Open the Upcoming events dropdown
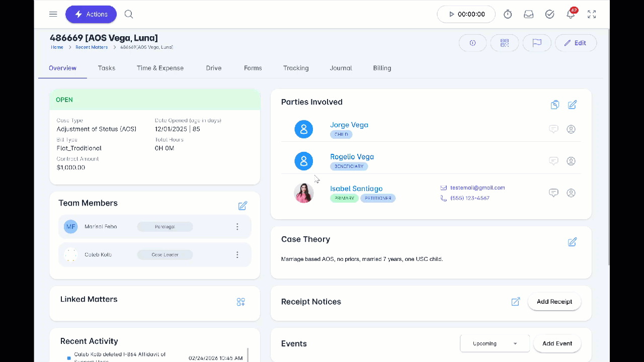Screen dimensions: 644x362 tap(495, 343)
